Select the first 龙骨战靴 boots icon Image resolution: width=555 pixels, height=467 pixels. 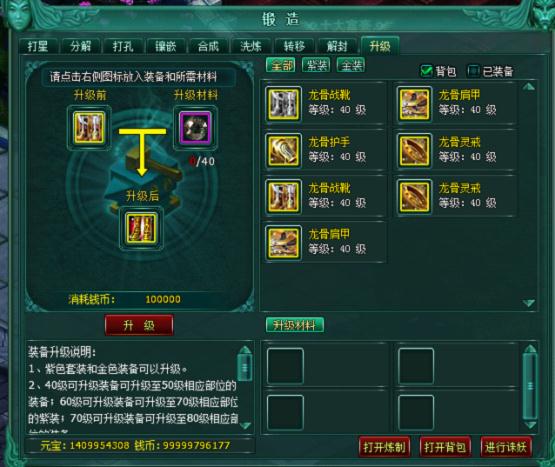(283, 104)
